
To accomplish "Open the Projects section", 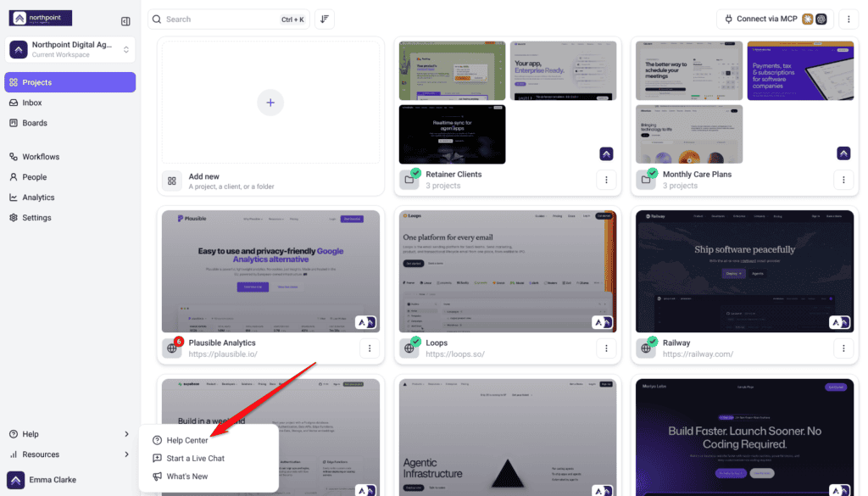I will 70,82.
